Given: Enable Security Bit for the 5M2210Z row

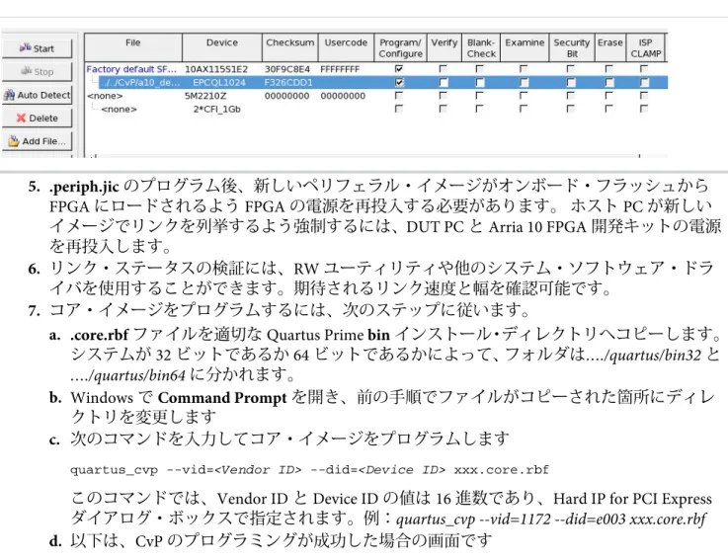Looking at the screenshot, I should click(x=571, y=96).
